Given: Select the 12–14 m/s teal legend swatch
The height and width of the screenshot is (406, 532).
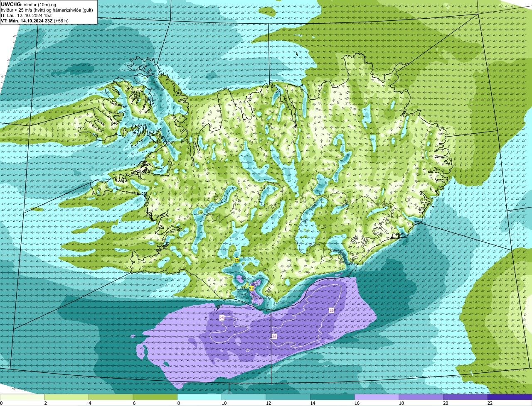Looking at the screenshot, I should 288,397.
